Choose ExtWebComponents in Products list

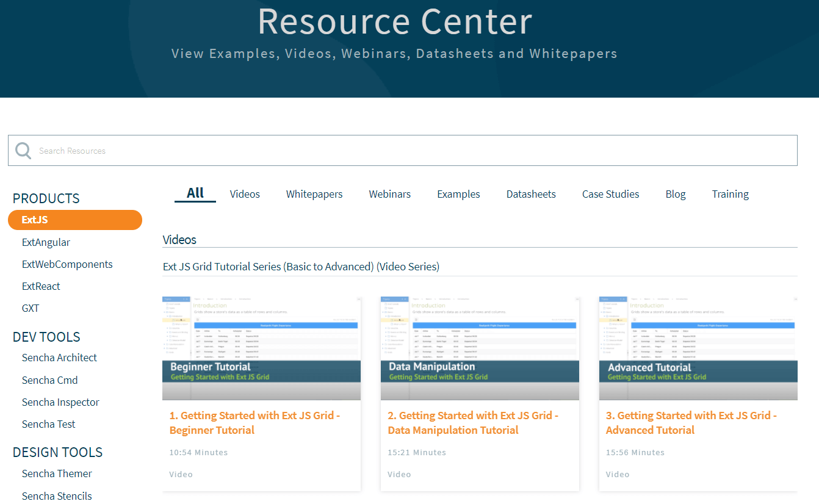67,264
